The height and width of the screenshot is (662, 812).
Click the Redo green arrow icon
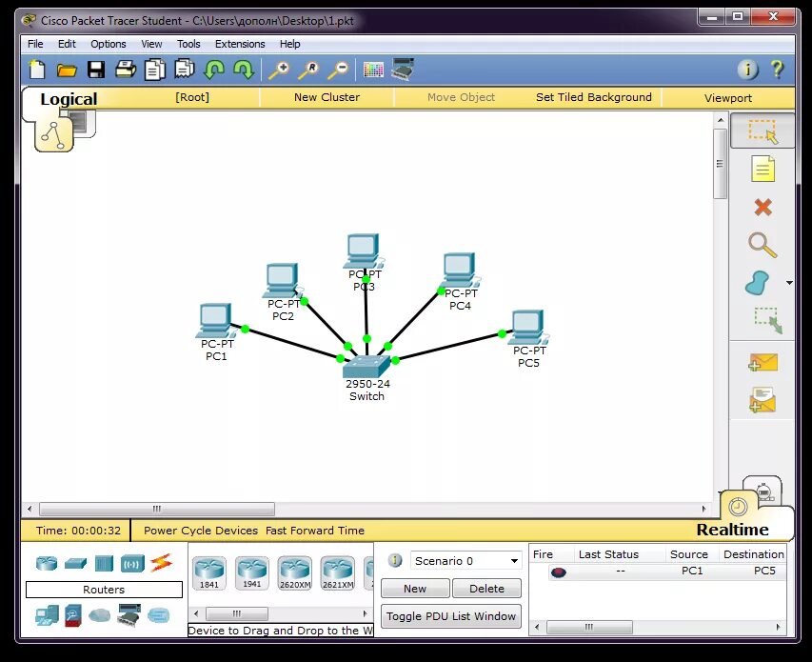click(x=244, y=70)
